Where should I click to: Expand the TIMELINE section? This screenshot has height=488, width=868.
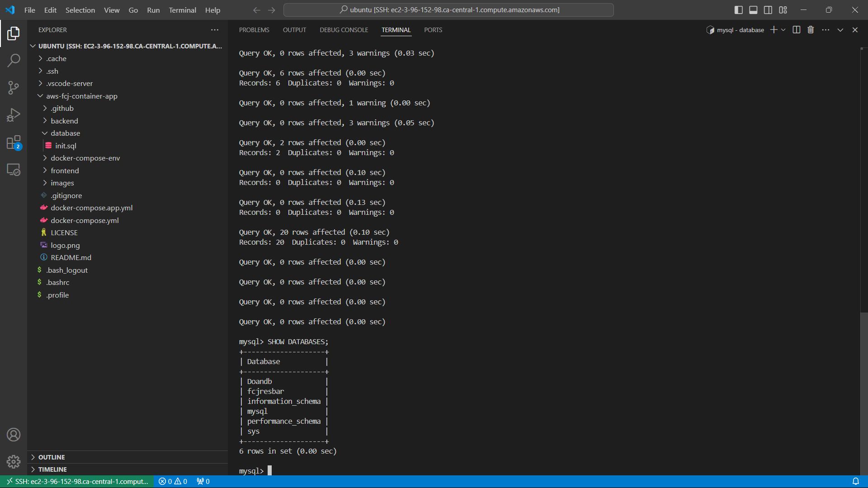pos(127,469)
